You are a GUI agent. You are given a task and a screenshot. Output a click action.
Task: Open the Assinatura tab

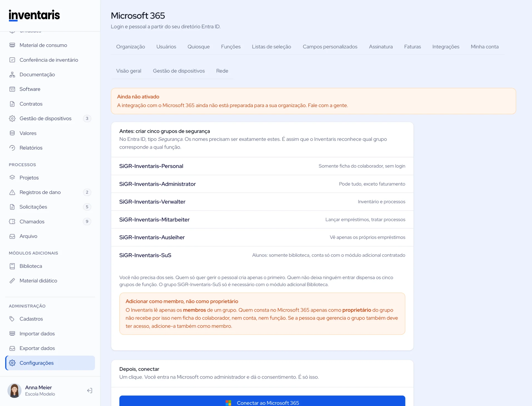[x=381, y=47]
